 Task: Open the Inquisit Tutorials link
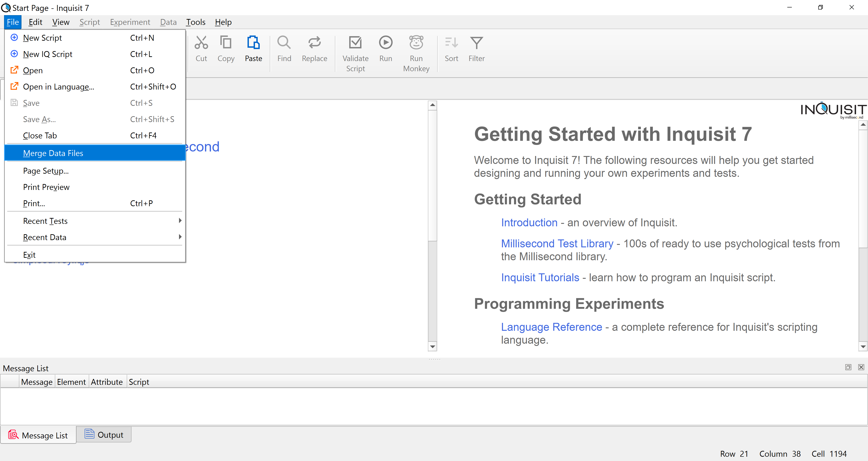click(540, 277)
